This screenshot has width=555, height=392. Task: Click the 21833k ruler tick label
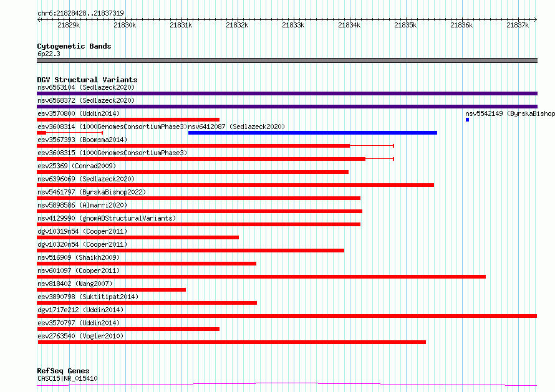click(293, 25)
